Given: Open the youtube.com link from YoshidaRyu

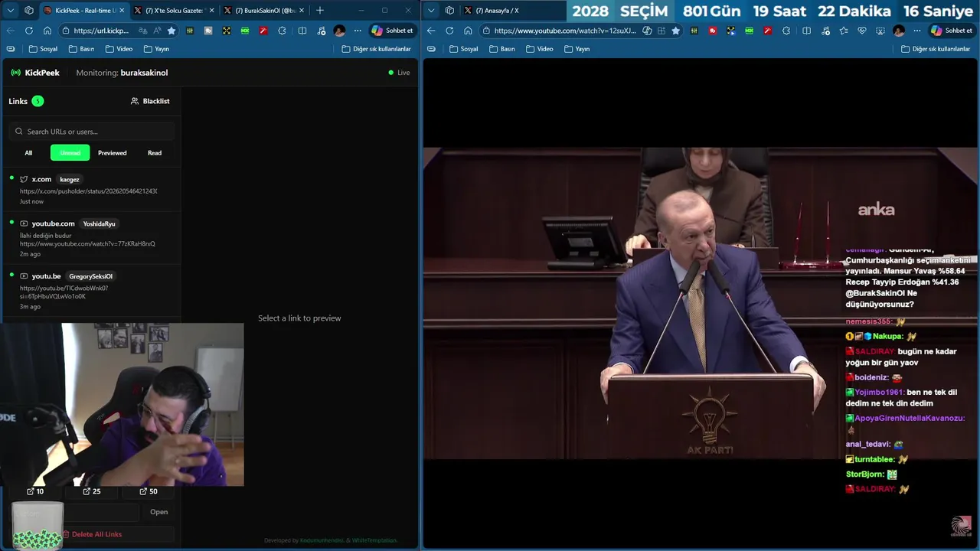Looking at the screenshot, I should coord(90,238).
